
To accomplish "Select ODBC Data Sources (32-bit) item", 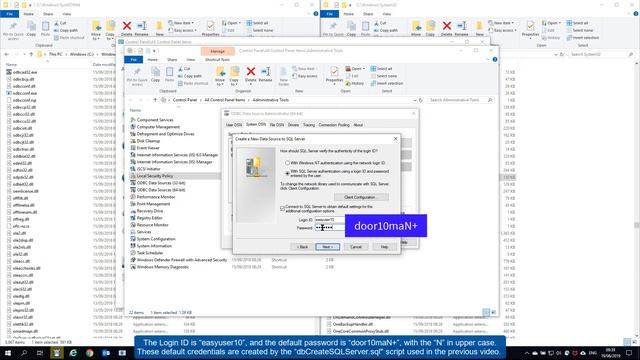I will tap(161, 183).
